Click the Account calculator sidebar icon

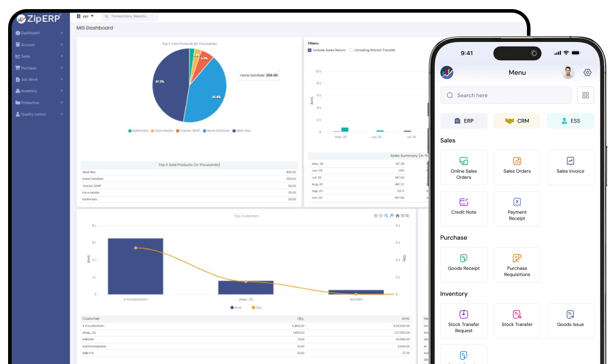click(18, 45)
